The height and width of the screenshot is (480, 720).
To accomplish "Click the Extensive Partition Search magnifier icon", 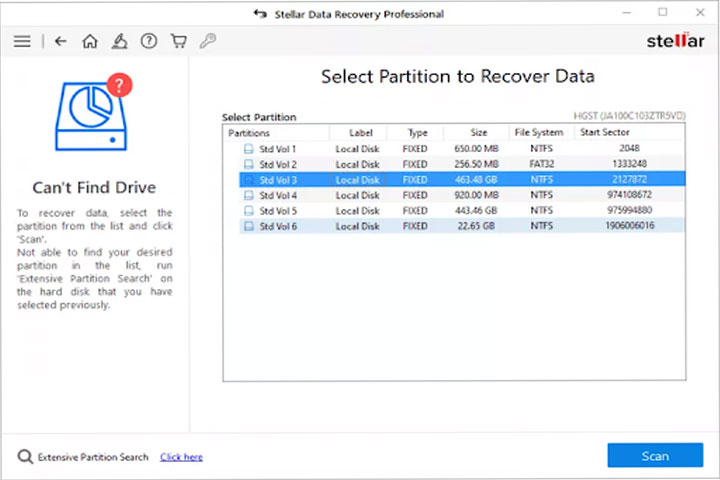I will click(x=25, y=457).
